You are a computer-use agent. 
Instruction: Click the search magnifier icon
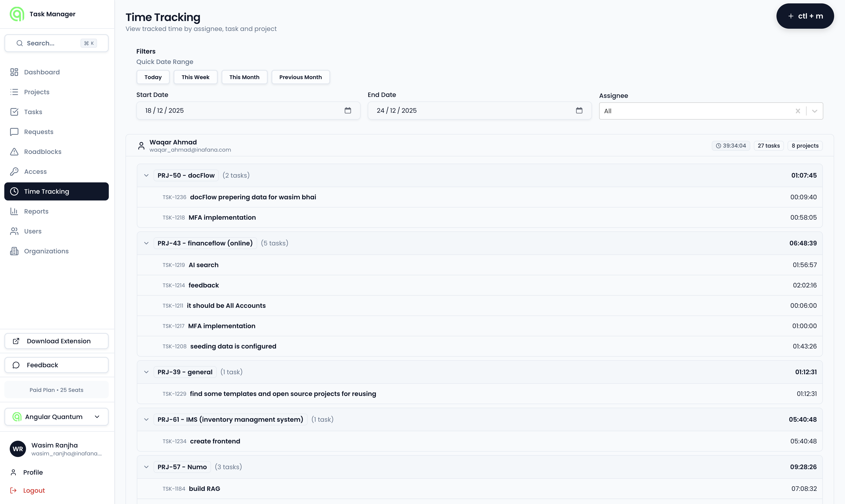(19, 43)
